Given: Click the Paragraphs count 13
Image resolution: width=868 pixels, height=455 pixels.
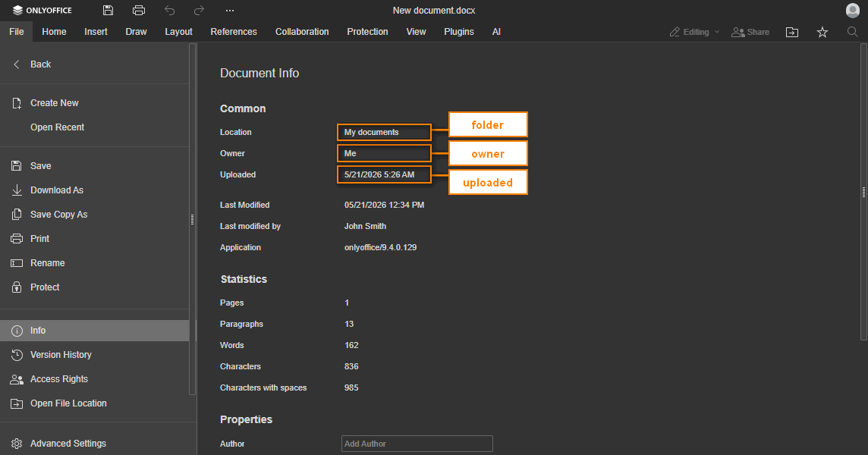Looking at the screenshot, I should (x=349, y=325).
